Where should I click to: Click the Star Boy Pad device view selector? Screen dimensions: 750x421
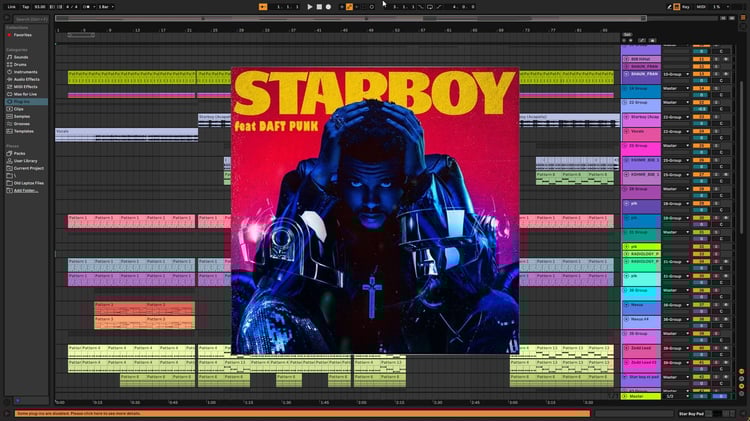692,413
